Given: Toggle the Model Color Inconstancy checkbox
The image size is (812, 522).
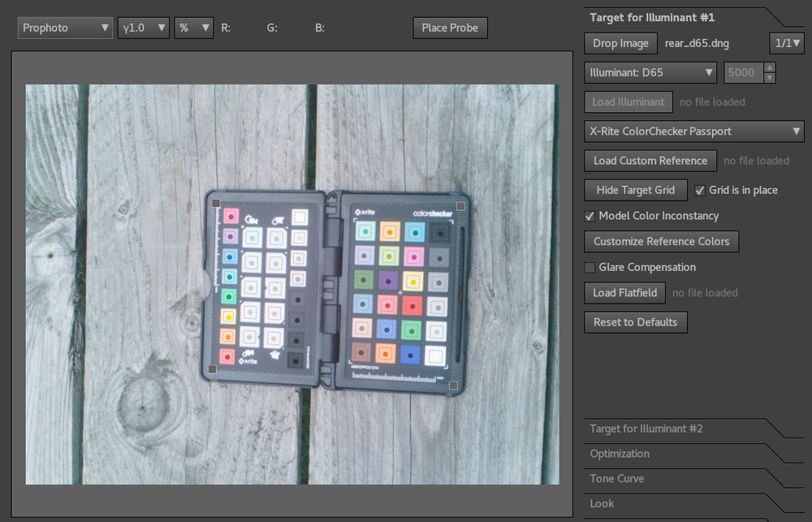Looking at the screenshot, I should (x=590, y=216).
